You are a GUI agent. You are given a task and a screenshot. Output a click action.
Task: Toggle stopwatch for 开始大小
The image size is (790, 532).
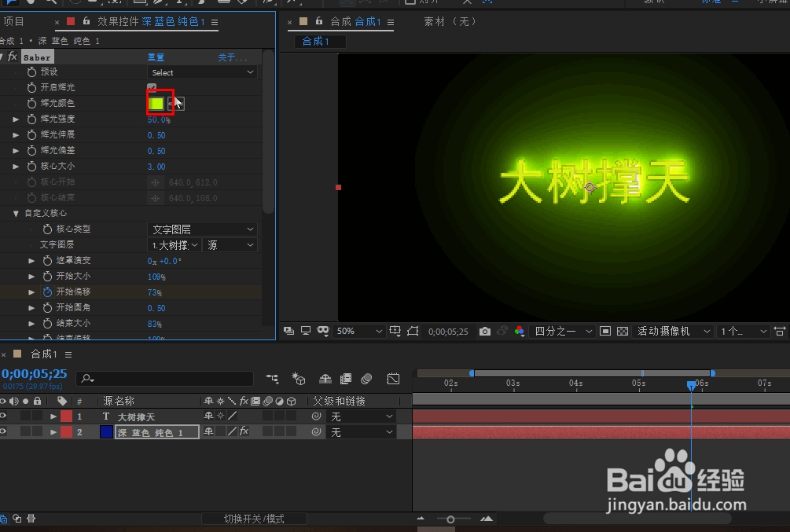(x=47, y=276)
